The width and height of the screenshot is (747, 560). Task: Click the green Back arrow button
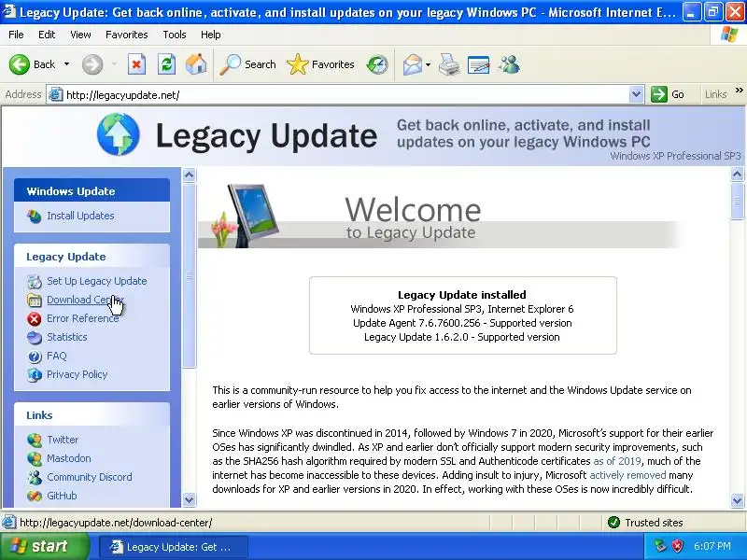(x=20, y=64)
